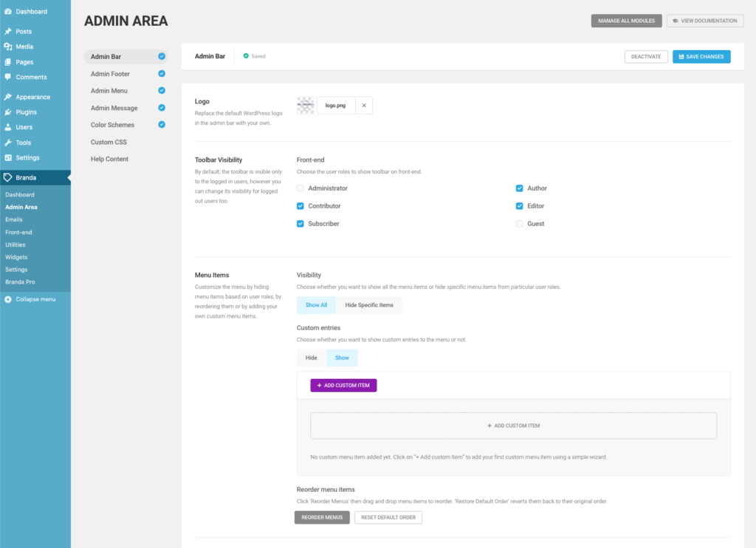The image size is (756, 548).
Task: Click the Dashboard gauge icon in sidebar
Action: coord(7,12)
